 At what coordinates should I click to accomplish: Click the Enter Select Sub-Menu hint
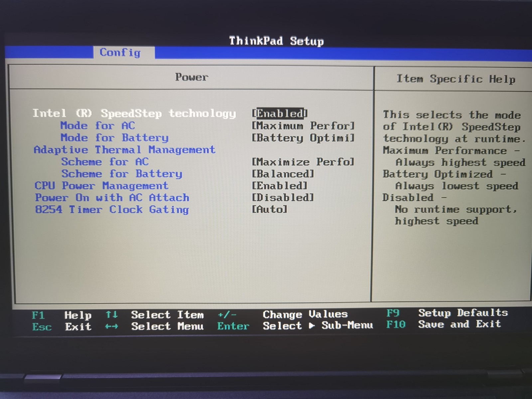click(x=295, y=326)
